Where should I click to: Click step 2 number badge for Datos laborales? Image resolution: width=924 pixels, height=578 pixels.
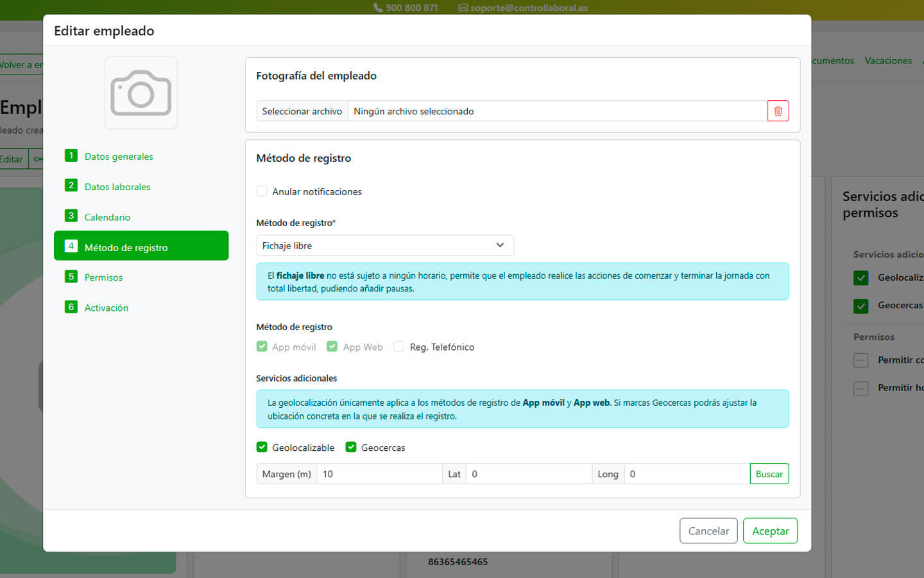pyautogui.click(x=71, y=186)
